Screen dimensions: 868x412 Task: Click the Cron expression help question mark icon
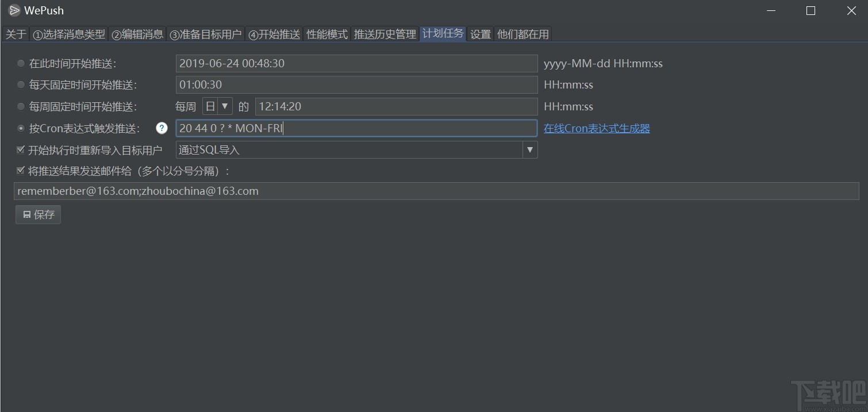pos(162,128)
